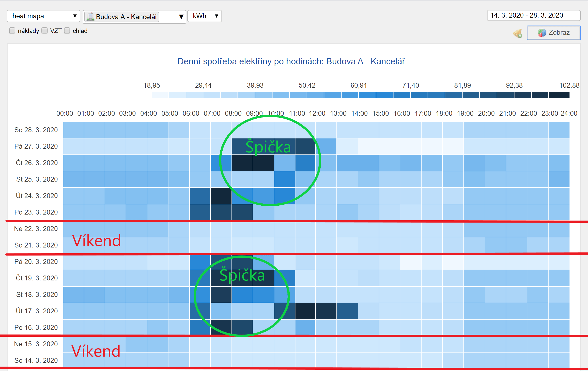This screenshot has height=371, width=588.
Task: Click the building icon for Budova A
Action: coord(90,17)
